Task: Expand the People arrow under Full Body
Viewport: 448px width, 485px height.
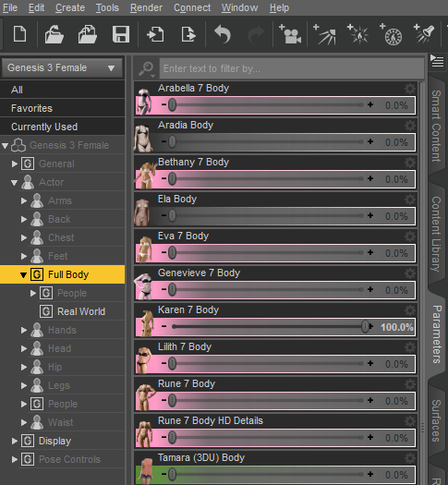Action: point(32,293)
